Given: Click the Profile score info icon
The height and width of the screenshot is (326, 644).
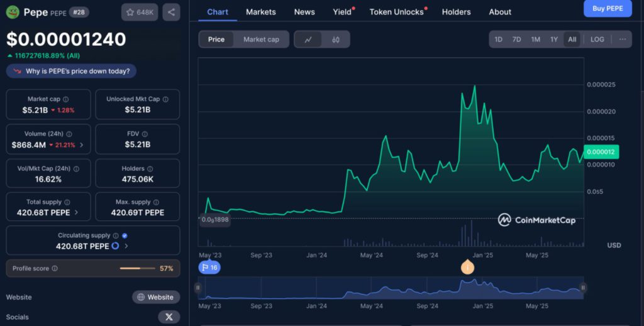Looking at the screenshot, I should point(55,268).
